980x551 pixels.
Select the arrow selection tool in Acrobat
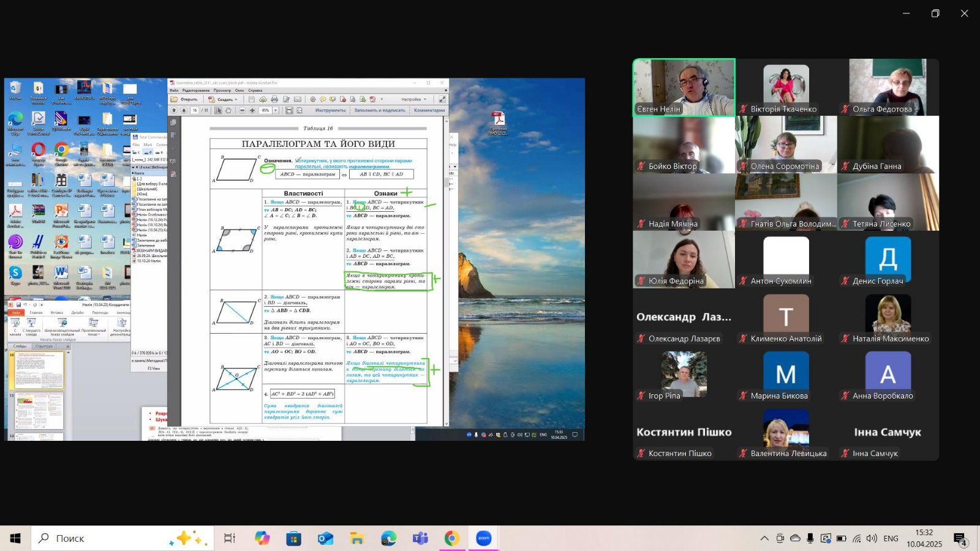tap(219, 110)
